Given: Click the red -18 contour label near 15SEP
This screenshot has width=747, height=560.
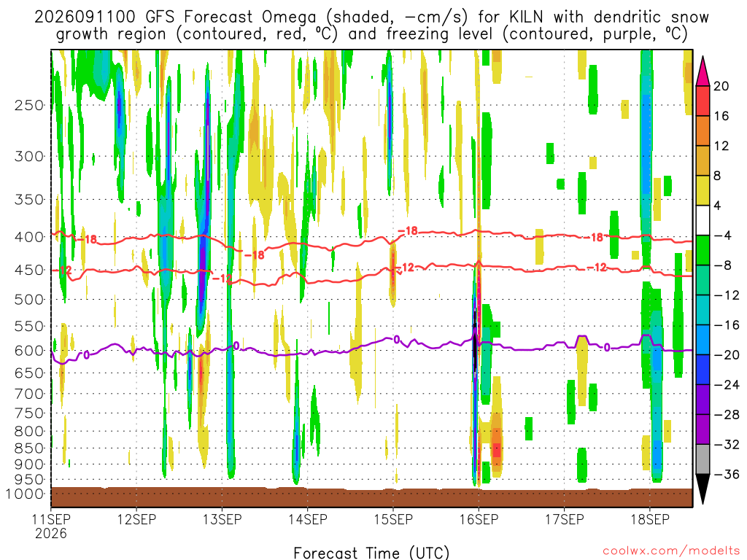Looking at the screenshot, I should coord(408,231).
